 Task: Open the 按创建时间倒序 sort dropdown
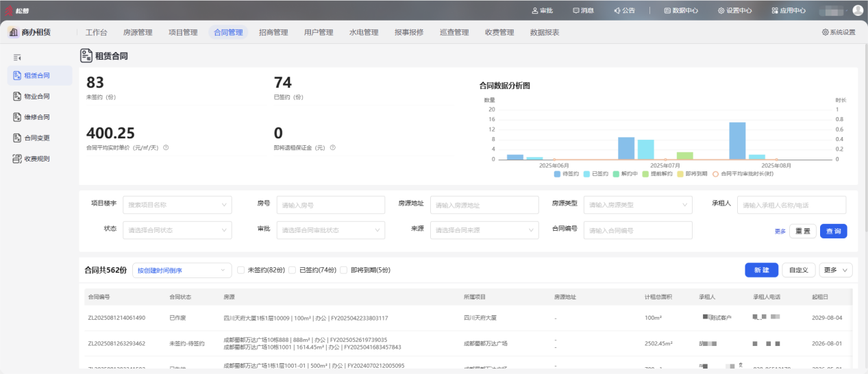point(182,270)
